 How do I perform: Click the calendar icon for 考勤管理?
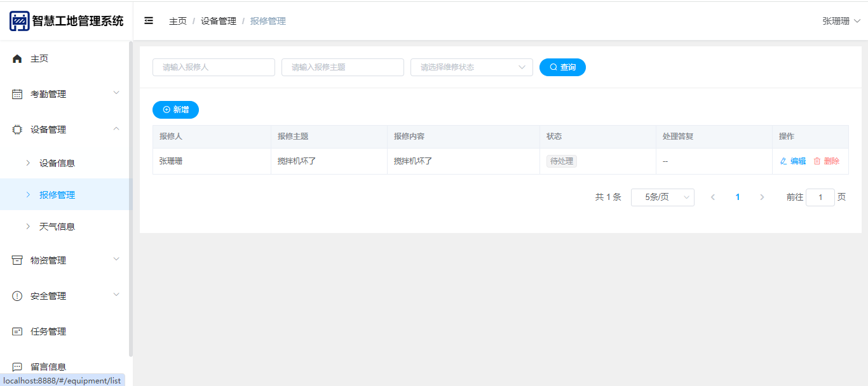17,94
